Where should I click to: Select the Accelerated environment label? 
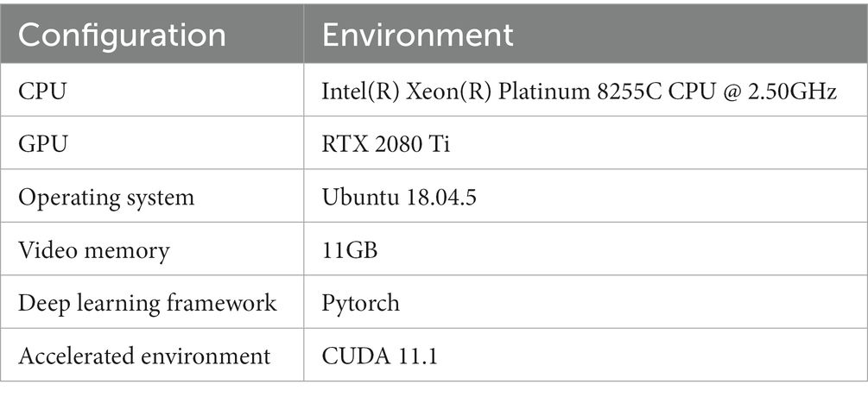[x=143, y=356]
